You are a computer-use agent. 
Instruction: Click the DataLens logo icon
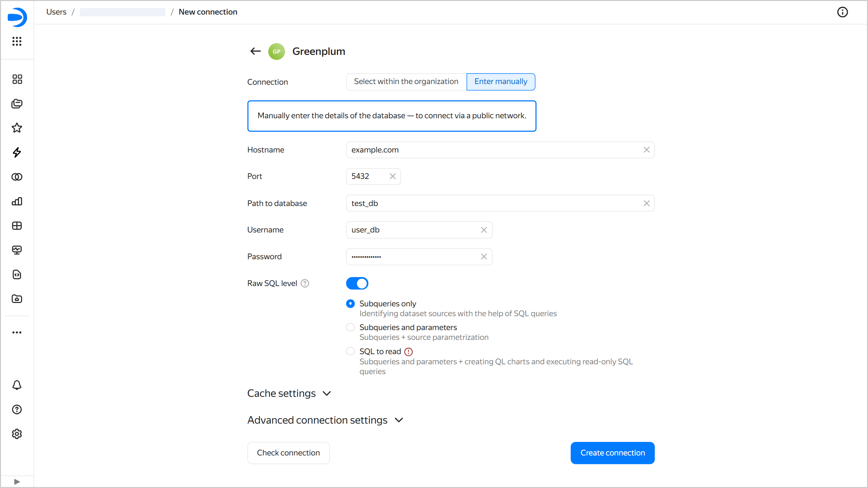[17, 17]
